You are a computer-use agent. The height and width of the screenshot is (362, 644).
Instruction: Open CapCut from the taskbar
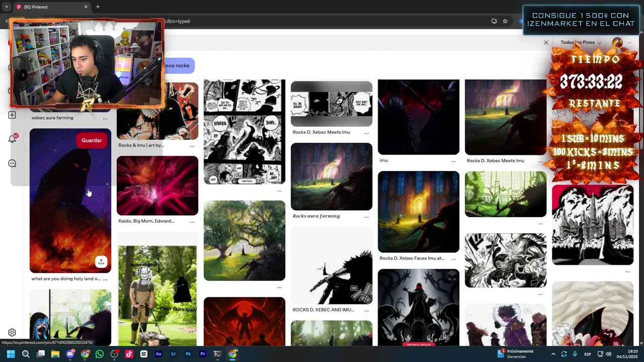tap(144, 354)
